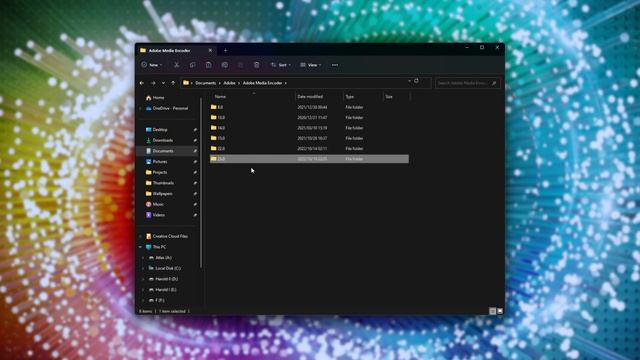The height and width of the screenshot is (360, 640).
Task: Open the See more ellipsis menu
Action: (x=335, y=65)
